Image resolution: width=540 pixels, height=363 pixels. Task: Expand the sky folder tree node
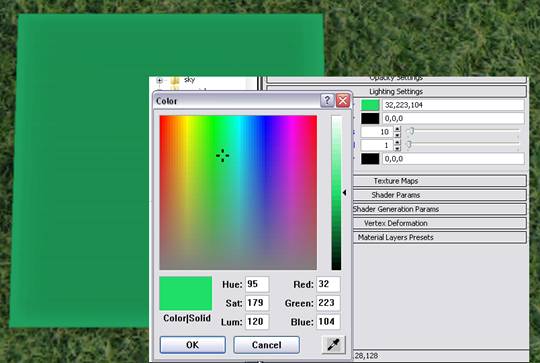159,80
